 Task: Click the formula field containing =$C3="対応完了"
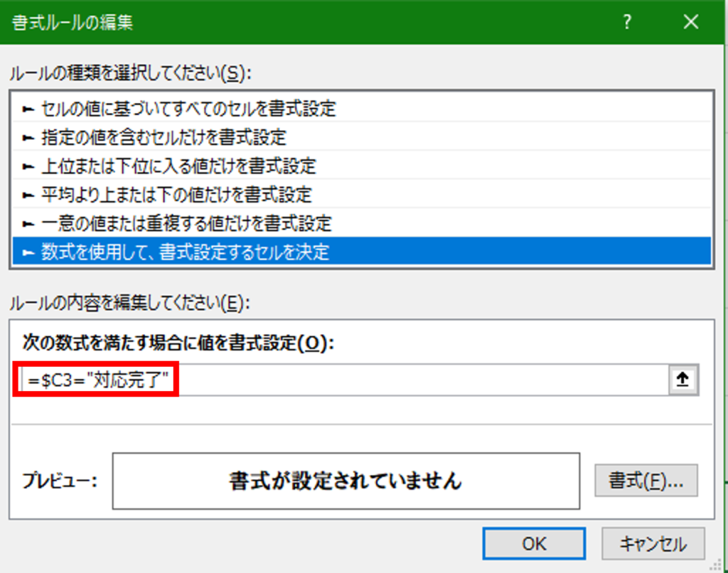point(346,380)
